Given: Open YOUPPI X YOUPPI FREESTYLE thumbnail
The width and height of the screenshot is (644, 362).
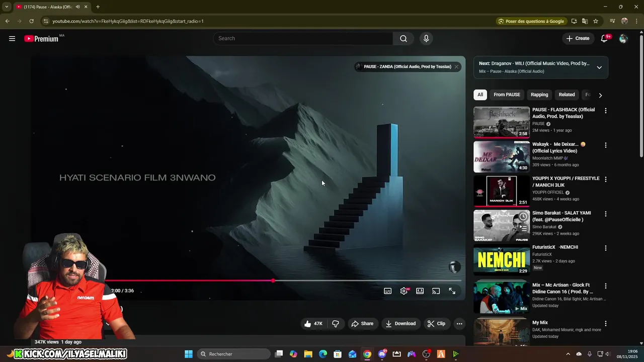Looking at the screenshot, I should [x=502, y=191].
